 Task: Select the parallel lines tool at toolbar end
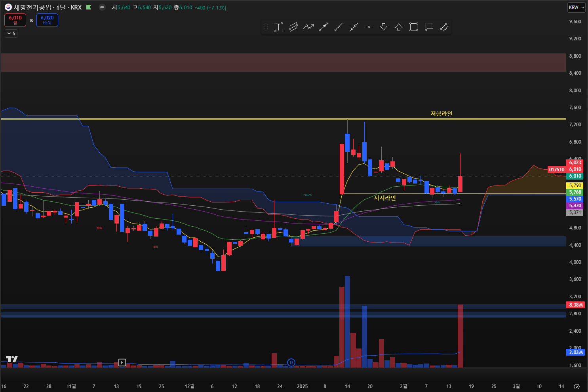coord(444,27)
